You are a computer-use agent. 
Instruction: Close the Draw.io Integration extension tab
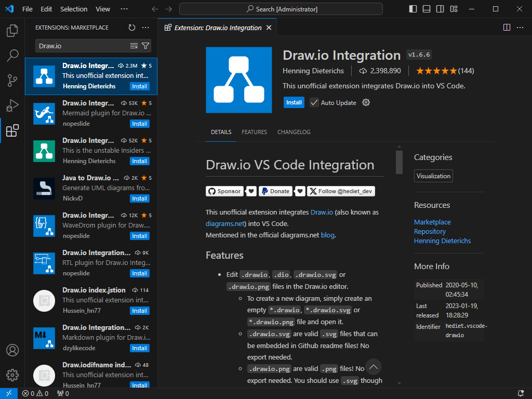coord(269,28)
